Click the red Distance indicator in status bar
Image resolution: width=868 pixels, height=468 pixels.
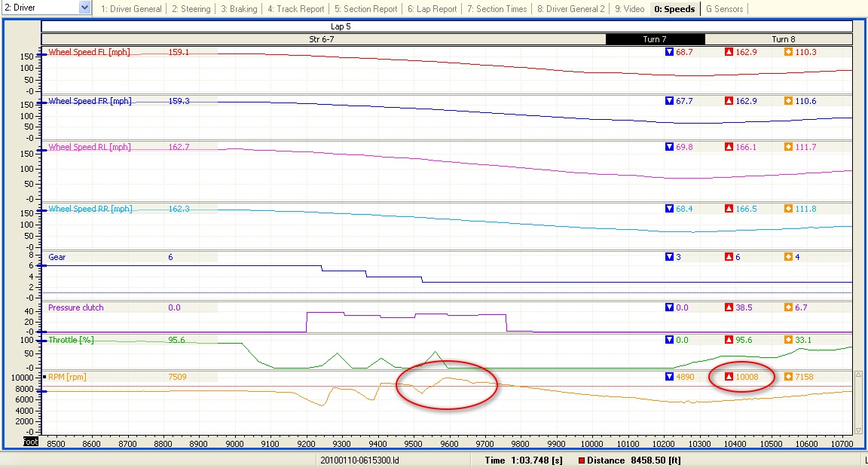click(x=581, y=460)
